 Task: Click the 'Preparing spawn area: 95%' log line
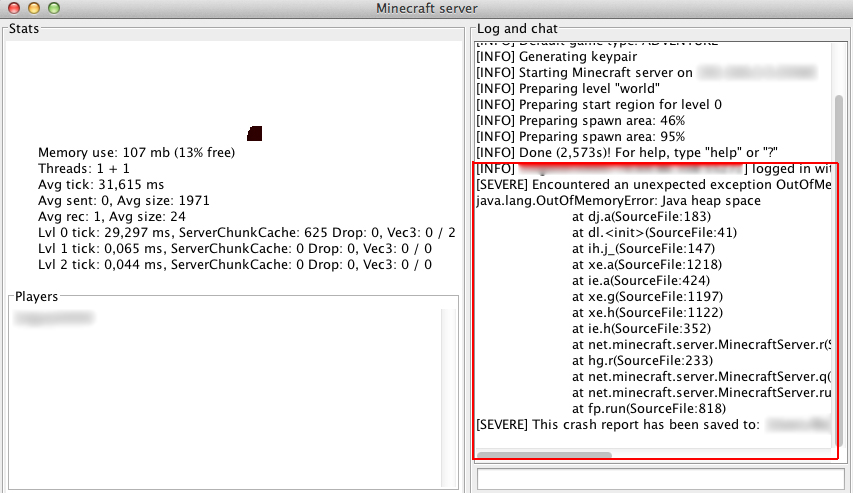pos(580,137)
